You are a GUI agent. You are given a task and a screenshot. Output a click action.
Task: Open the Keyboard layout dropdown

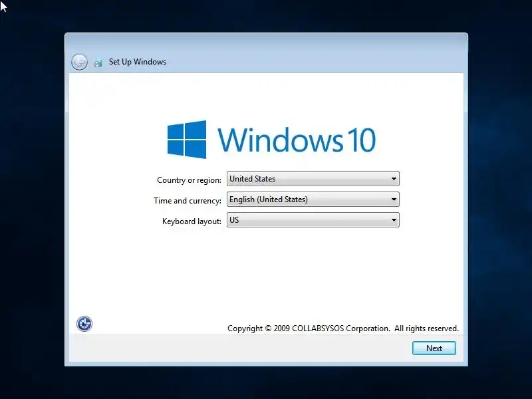[313, 220]
